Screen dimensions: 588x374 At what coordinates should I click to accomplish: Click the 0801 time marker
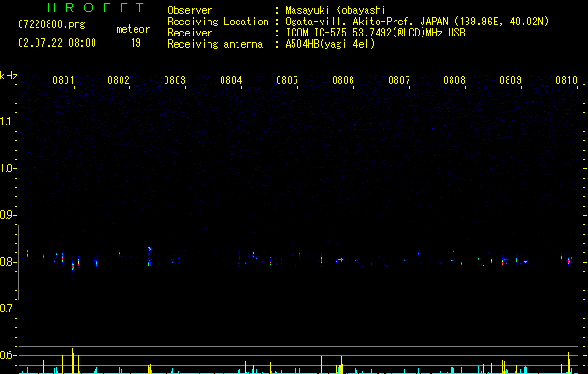tap(63, 80)
